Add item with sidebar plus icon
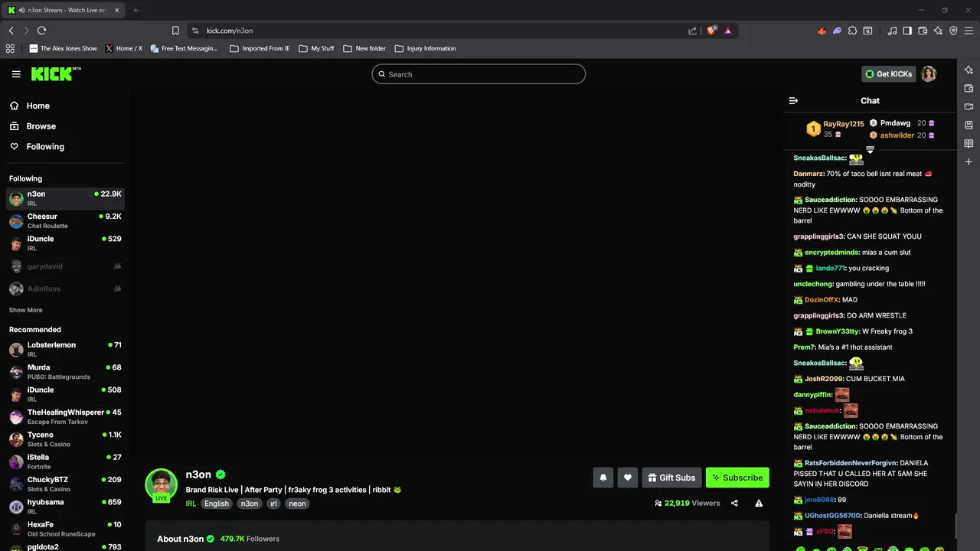Screen dimensions: 980x551 tap(969, 161)
